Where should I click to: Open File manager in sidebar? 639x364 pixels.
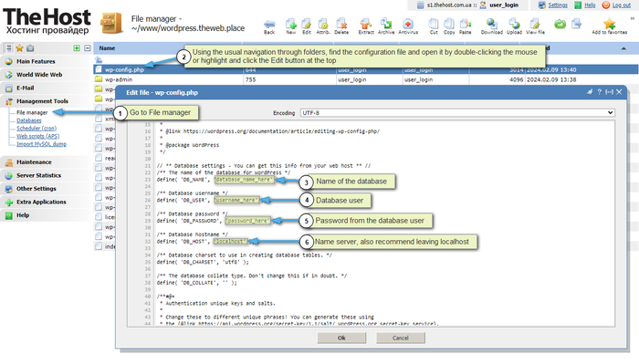tap(32, 112)
